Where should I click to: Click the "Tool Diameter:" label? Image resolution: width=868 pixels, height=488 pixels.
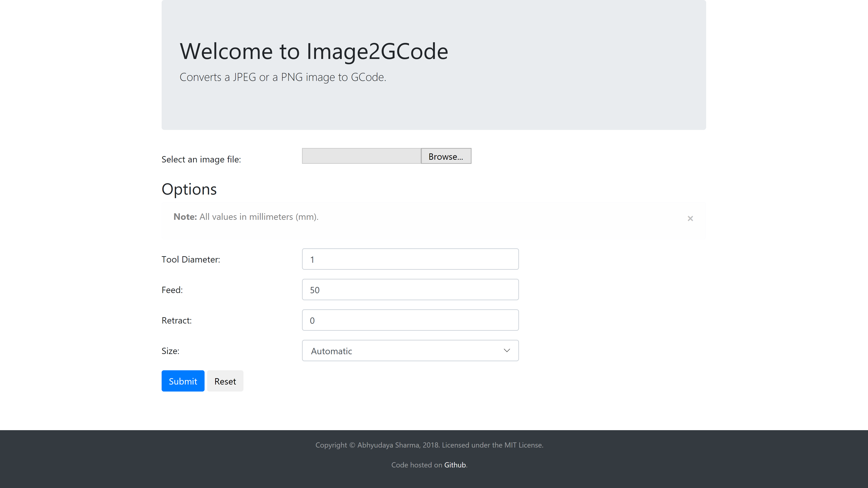coord(191,259)
